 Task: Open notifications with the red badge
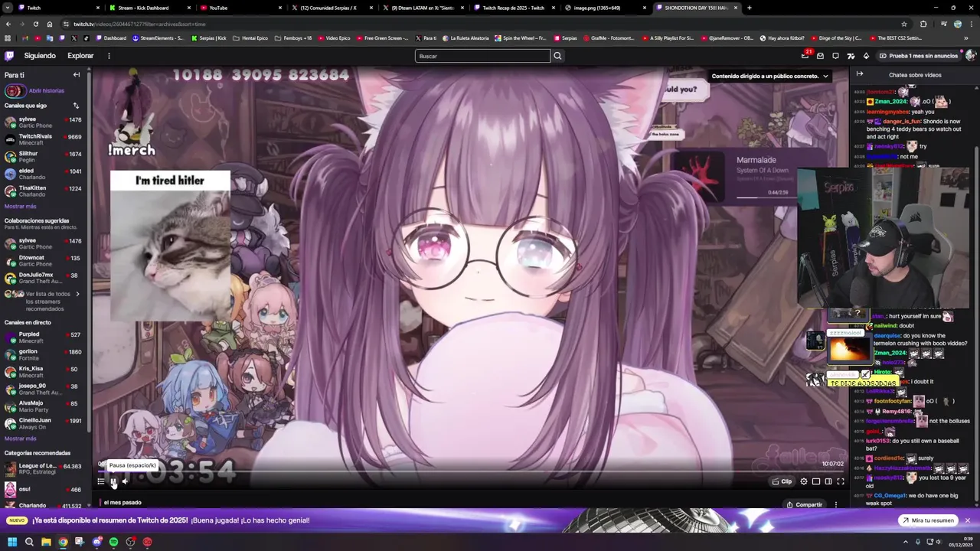[805, 56]
